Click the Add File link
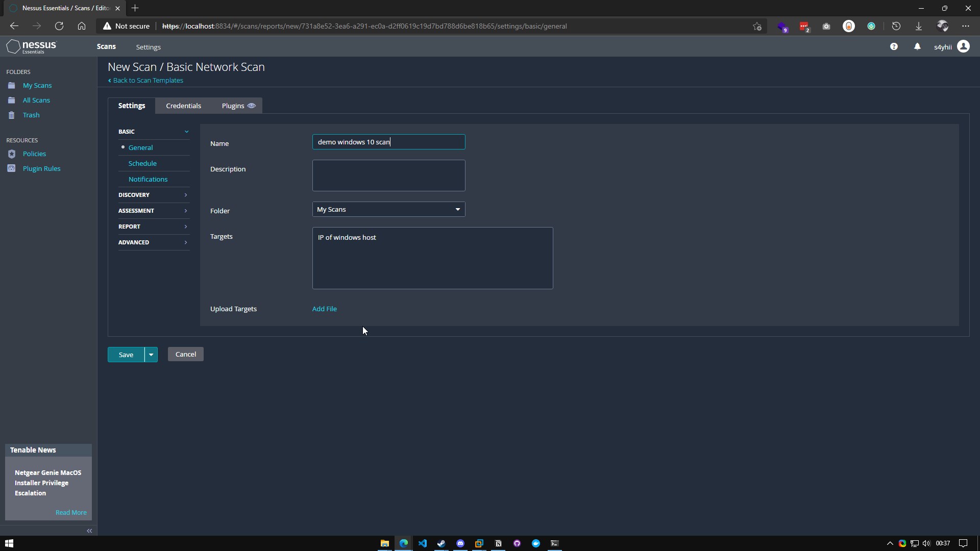Image resolution: width=980 pixels, height=551 pixels. tap(324, 309)
